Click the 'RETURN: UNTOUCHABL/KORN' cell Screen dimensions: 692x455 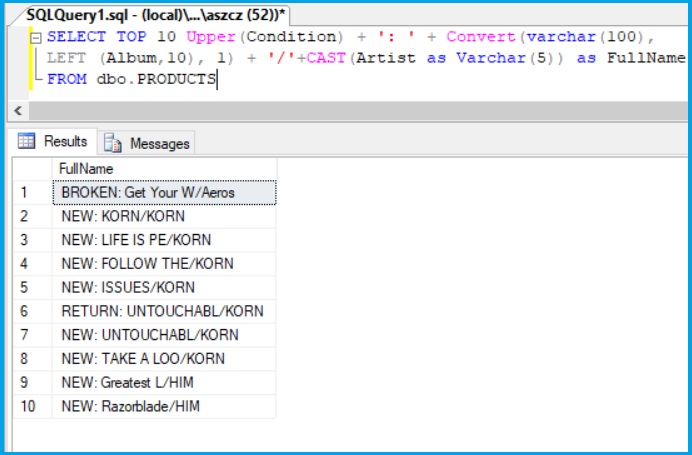pos(164,311)
